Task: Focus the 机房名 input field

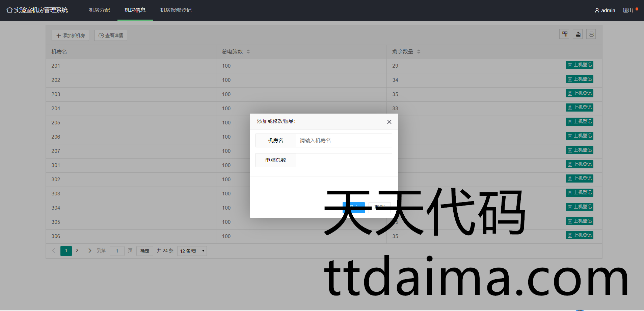Action: pyautogui.click(x=344, y=141)
